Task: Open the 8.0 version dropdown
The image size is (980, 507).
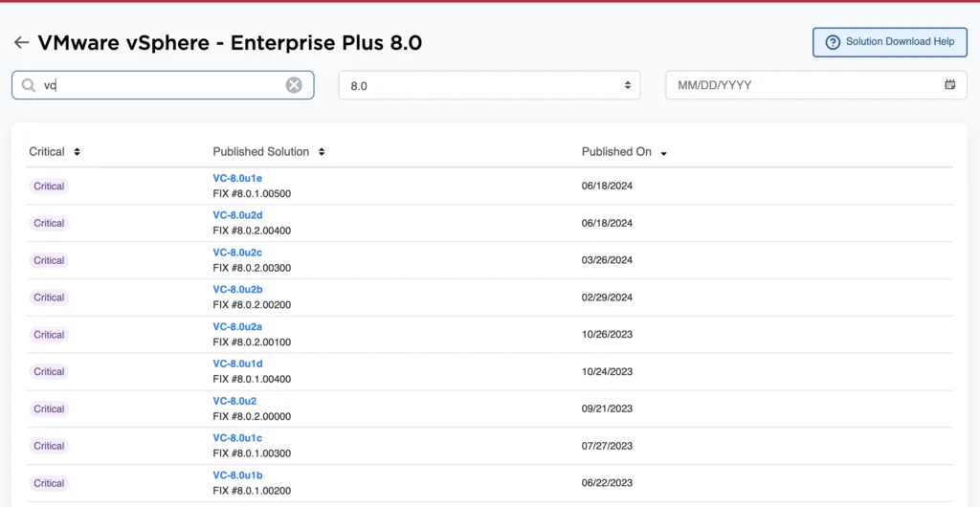Action: (x=489, y=85)
